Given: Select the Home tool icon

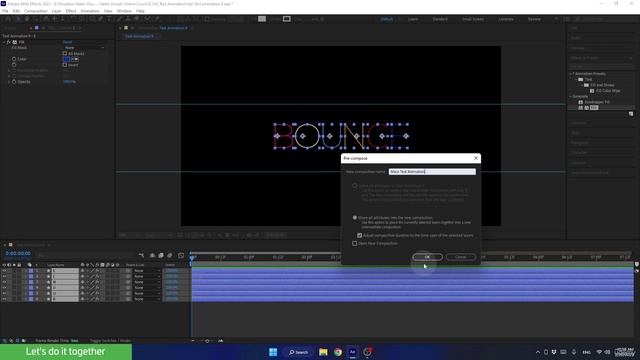Looking at the screenshot, I should [x=8, y=19].
